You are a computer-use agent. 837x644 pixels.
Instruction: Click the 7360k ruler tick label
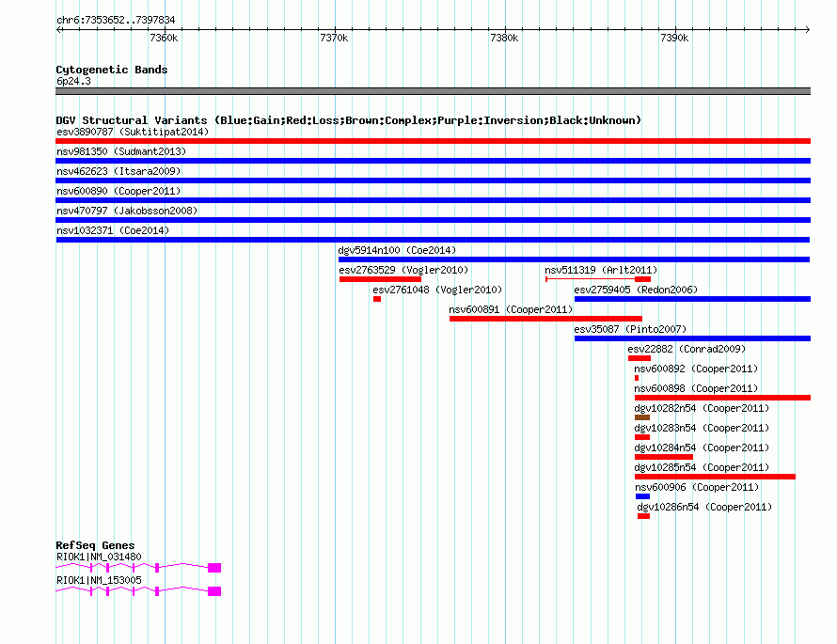pyautogui.click(x=164, y=38)
